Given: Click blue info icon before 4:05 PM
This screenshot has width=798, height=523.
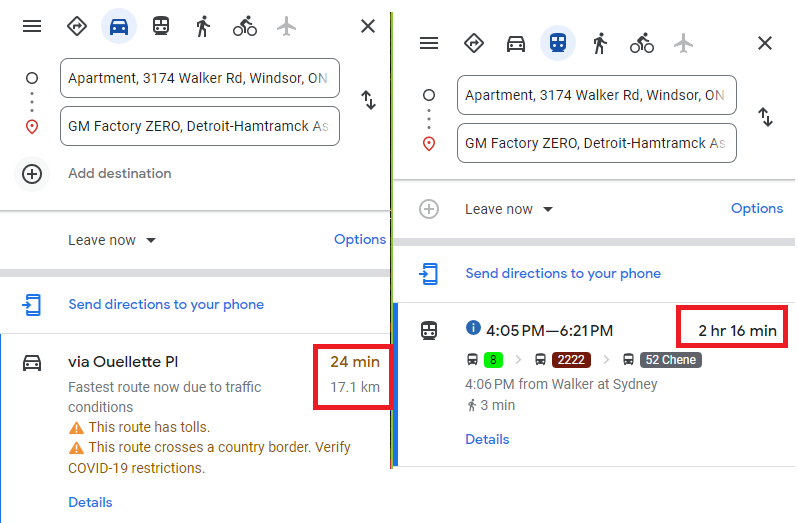Looking at the screenshot, I should [473, 328].
